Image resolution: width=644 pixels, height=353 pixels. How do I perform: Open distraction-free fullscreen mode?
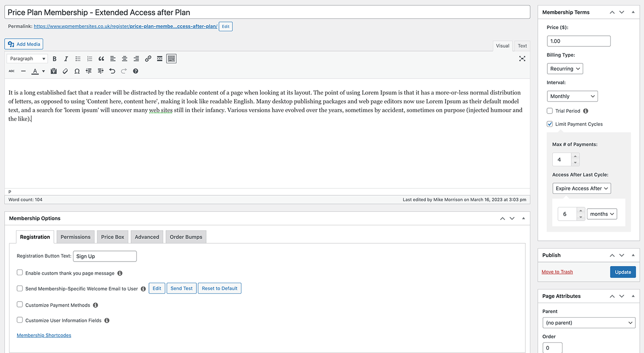[522, 59]
